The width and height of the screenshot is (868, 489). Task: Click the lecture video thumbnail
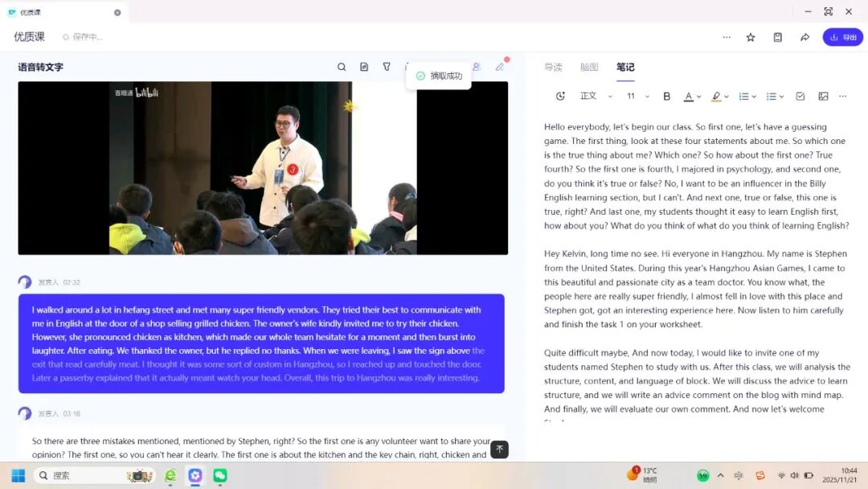263,168
